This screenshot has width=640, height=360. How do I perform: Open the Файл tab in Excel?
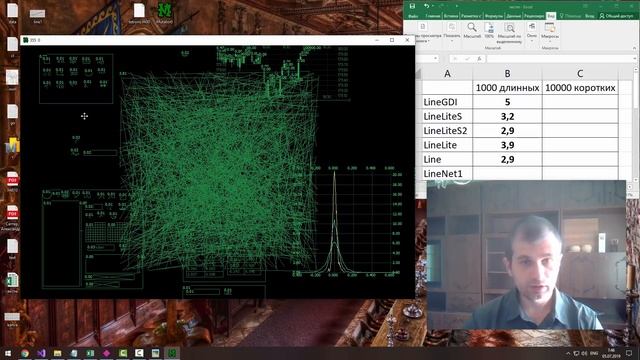413,16
